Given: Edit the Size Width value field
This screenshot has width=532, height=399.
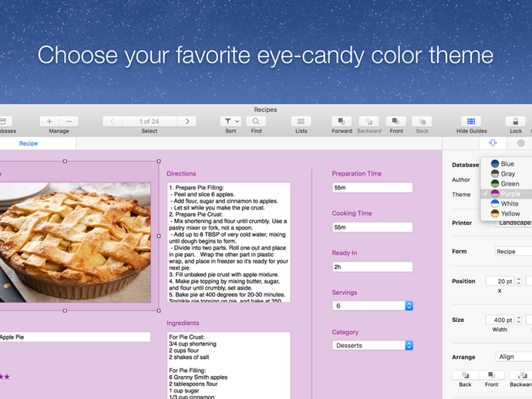Looking at the screenshot, I should pos(500,320).
